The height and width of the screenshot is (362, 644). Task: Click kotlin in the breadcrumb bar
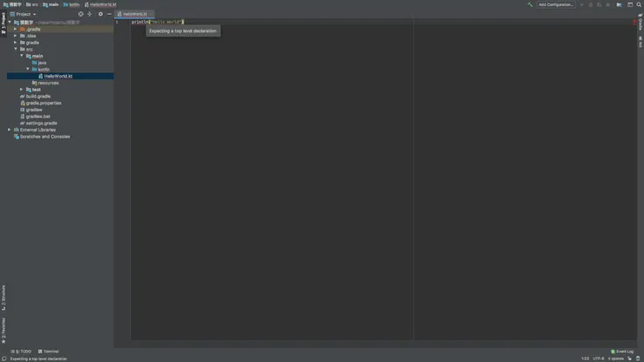click(71, 4)
